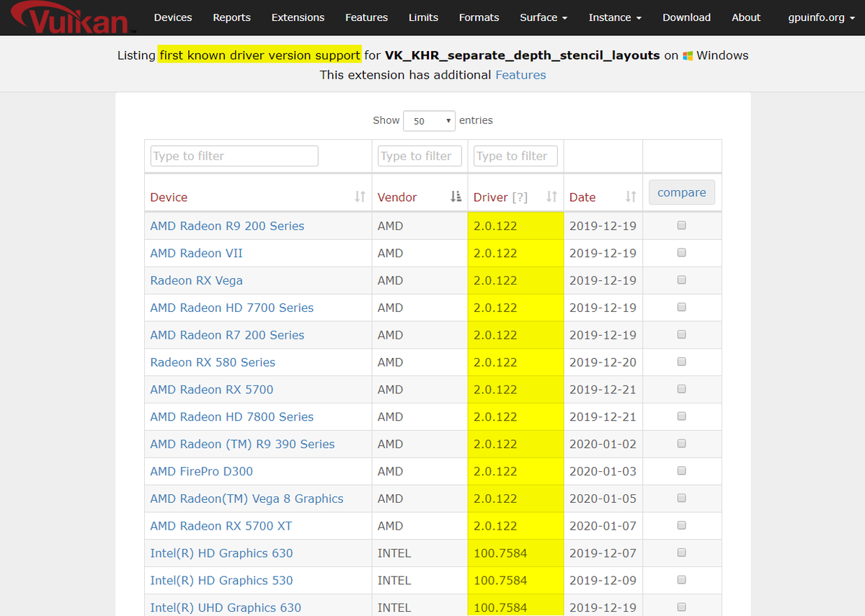Open the About page

pos(746,17)
